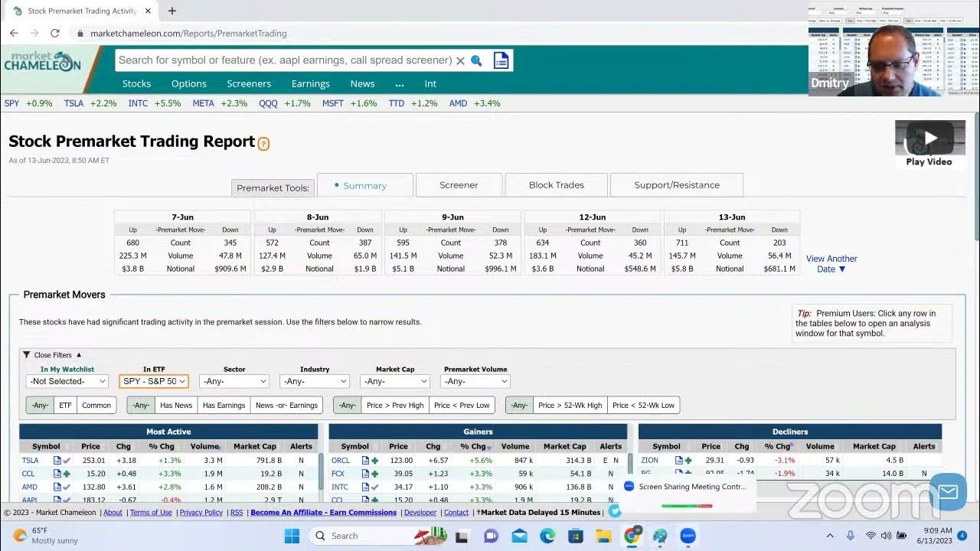This screenshot has width=980, height=551.
Task: Open the help icon beside report title
Action: click(x=263, y=143)
